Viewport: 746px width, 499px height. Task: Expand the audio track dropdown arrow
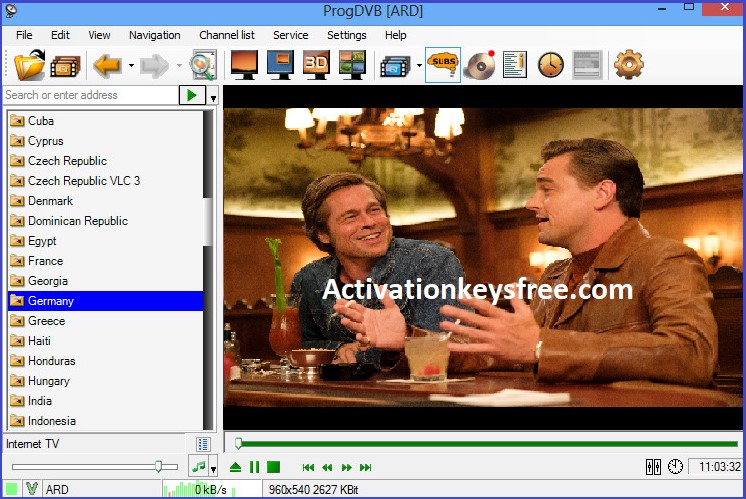coord(213,469)
